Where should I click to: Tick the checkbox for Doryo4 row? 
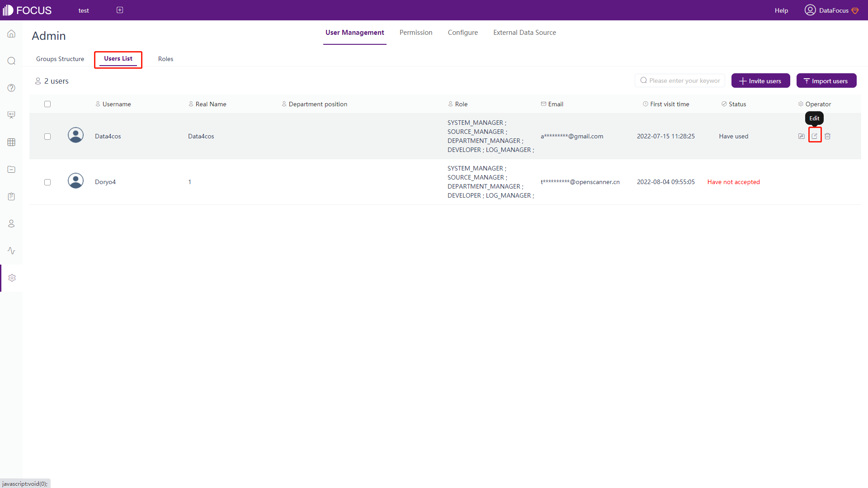click(x=47, y=182)
